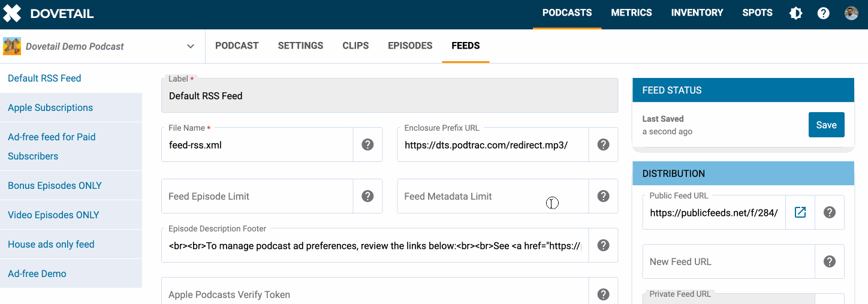Select the Apple Subscriptions feed link

(50, 108)
